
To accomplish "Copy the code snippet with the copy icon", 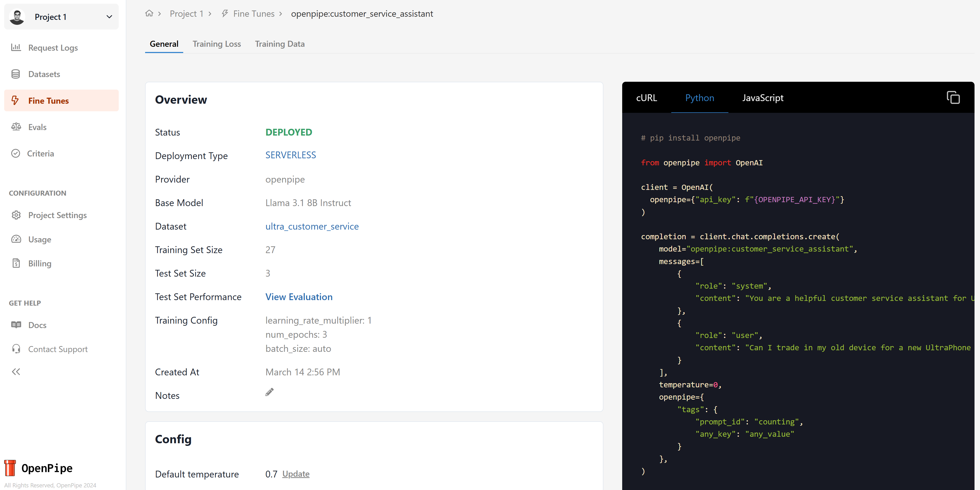I will (953, 97).
